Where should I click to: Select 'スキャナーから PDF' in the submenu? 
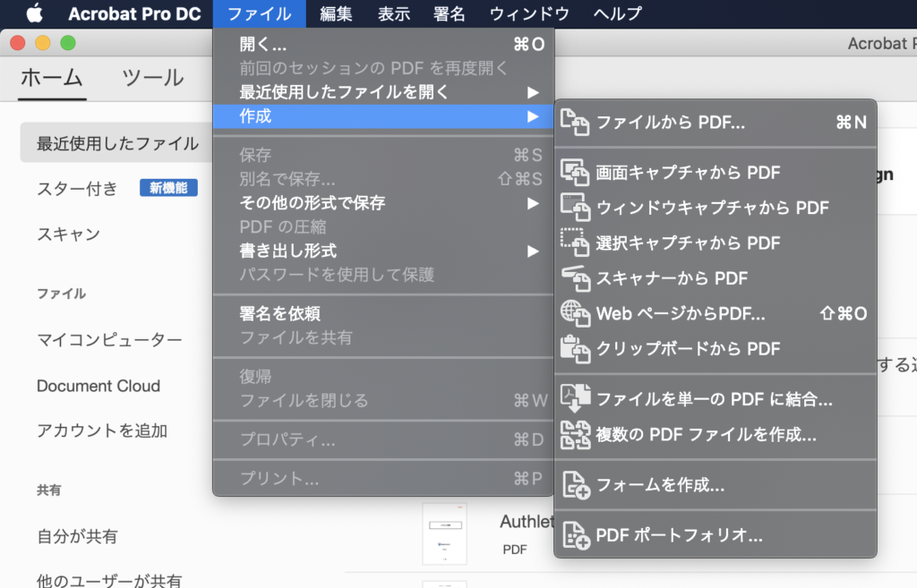tap(716, 278)
